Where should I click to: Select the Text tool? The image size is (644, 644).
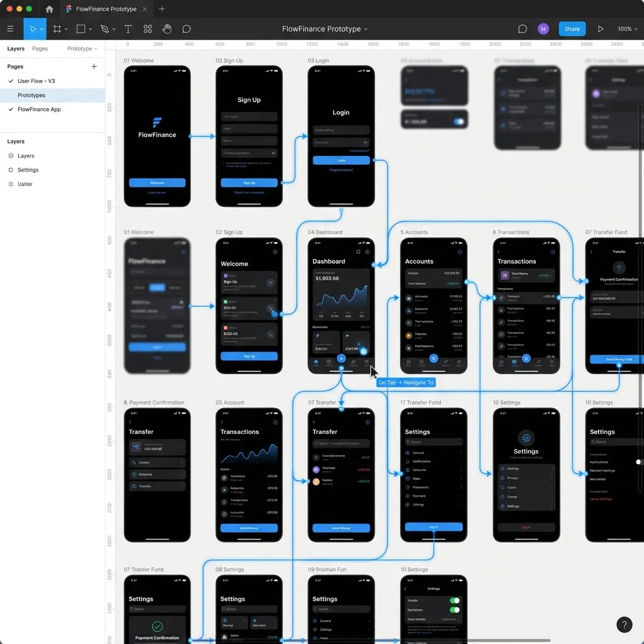(x=128, y=29)
